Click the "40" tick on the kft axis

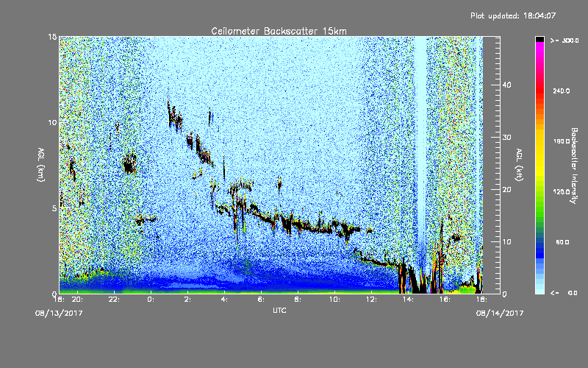click(506, 85)
